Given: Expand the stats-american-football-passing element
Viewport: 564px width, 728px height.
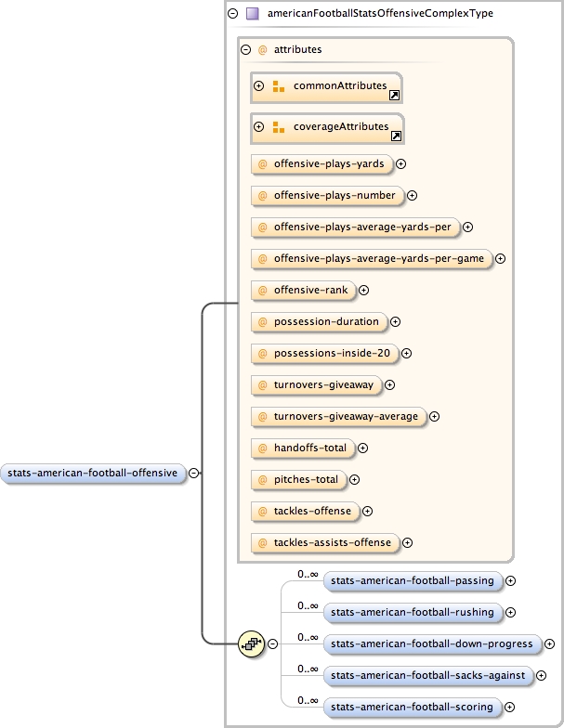Looking at the screenshot, I should tap(510, 581).
